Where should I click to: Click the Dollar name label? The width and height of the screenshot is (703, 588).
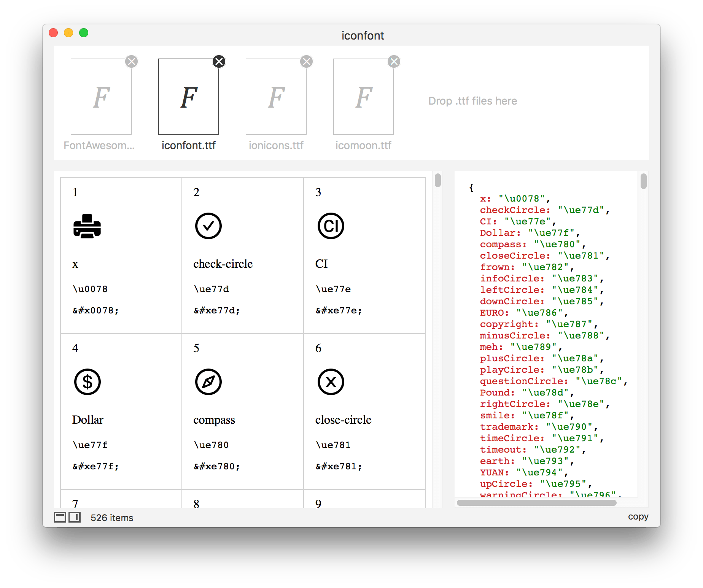point(88,420)
